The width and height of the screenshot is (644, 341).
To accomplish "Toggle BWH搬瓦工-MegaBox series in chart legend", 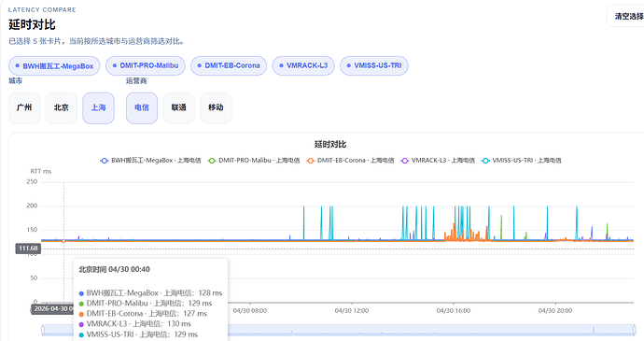I will (x=150, y=161).
